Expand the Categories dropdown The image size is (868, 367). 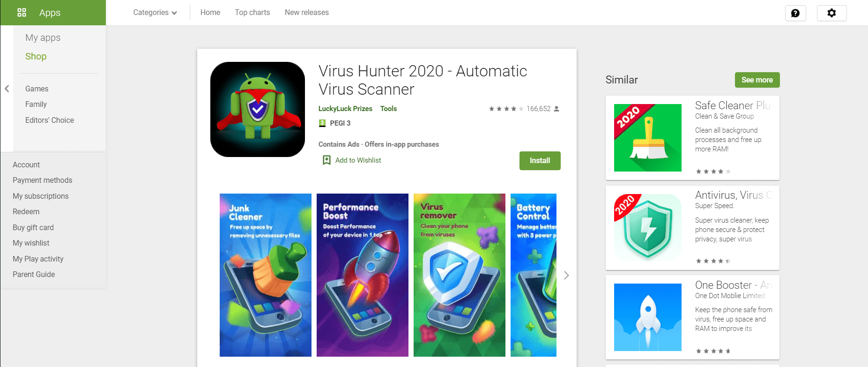[x=155, y=13]
